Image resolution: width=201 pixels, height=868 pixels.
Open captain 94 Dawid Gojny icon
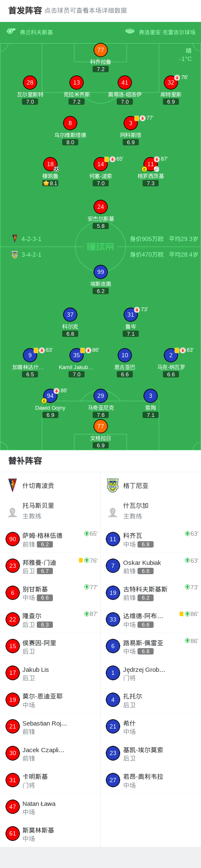(x=50, y=396)
